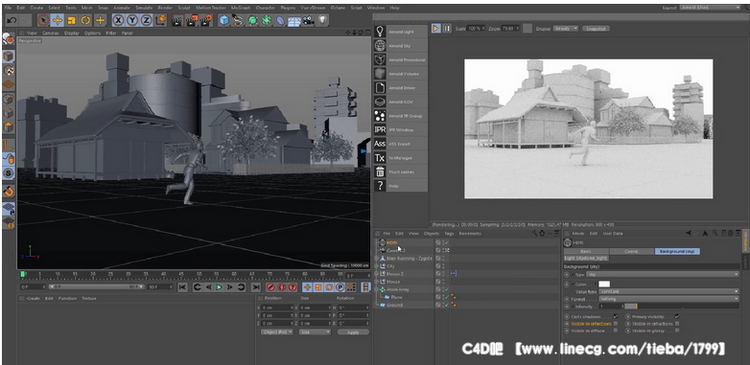Open the IPR Window icon
The height and width of the screenshot is (365, 750).
tap(380, 130)
